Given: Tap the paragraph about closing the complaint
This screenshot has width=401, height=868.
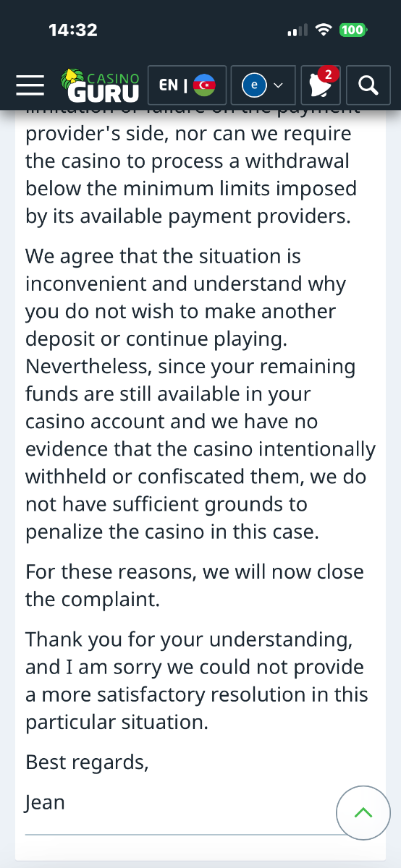Looking at the screenshot, I should pyautogui.click(x=195, y=585).
